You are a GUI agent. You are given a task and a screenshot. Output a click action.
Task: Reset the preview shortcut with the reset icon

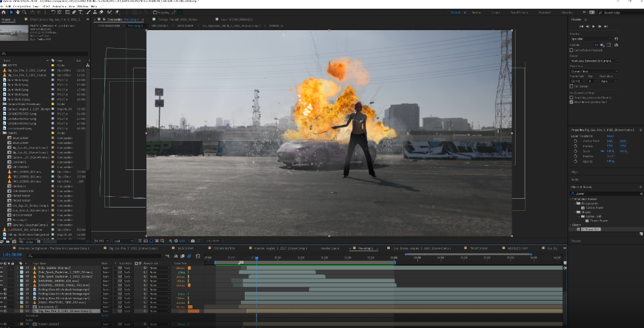[x=616, y=39]
